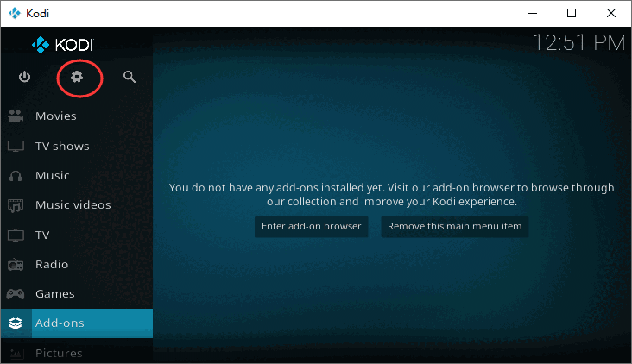Click the Kodi title bar app icon
The image size is (632, 364).
click(x=15, y=13)
